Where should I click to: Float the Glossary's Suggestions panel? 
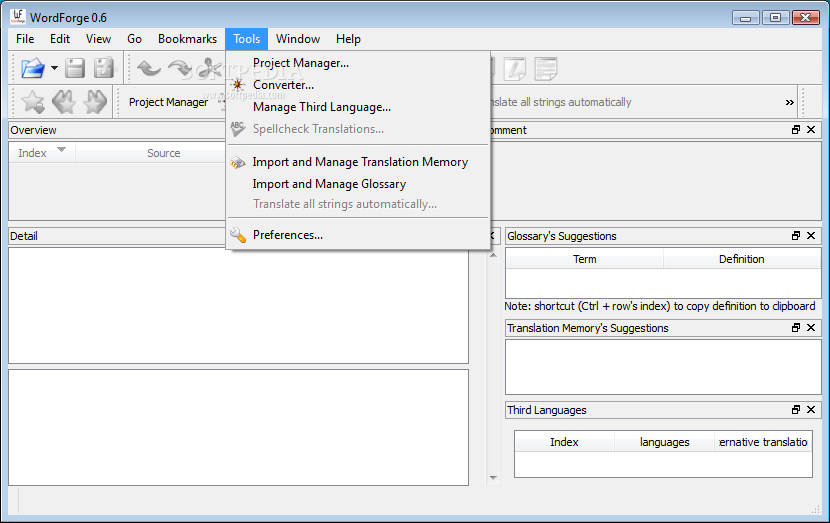pos(796,236)
